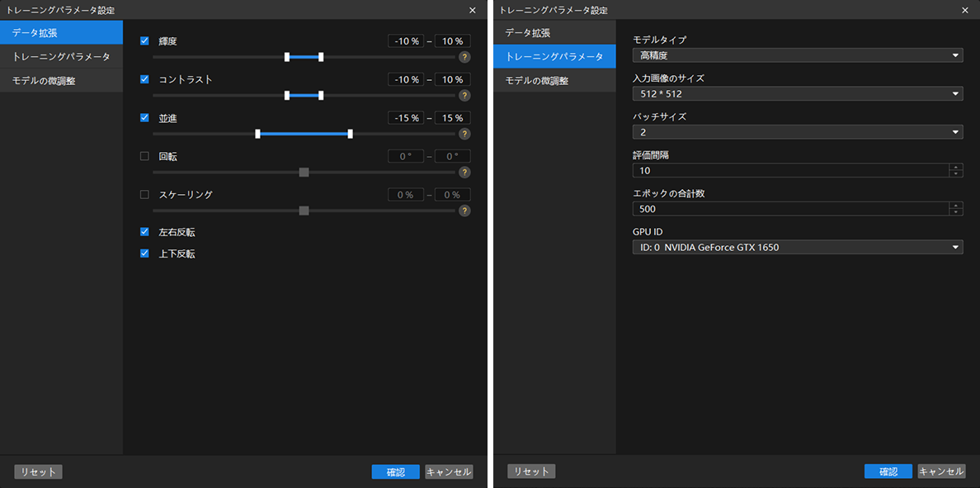Click the 輝度 minimum value field -10 %
The height and width of the screenshot is (488, 980).
pos(406,41)
